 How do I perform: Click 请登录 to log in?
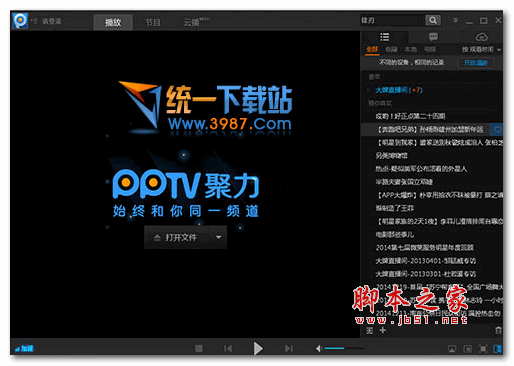click(x=52, y=21)
